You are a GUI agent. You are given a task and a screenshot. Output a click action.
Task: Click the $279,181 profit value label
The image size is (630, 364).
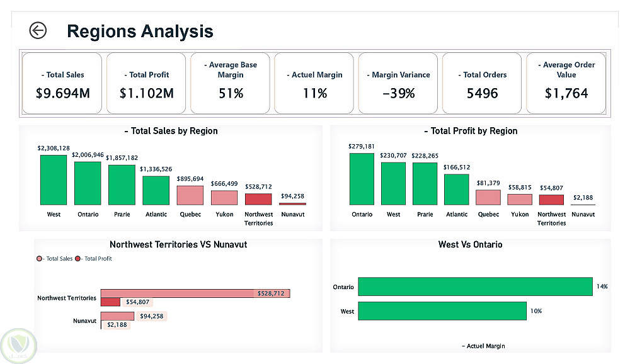tap(361, 146)
